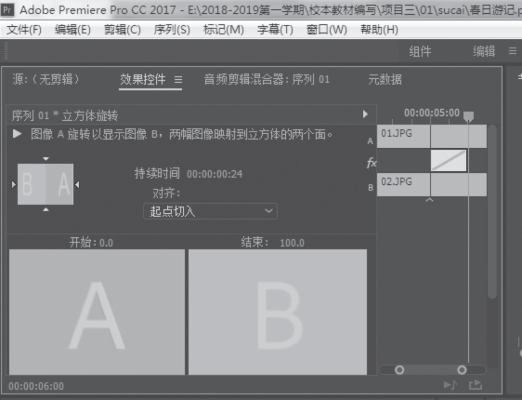Open the 序列(S) menu
This screenshot has height=400, width=522.
[x=172, y=30]
